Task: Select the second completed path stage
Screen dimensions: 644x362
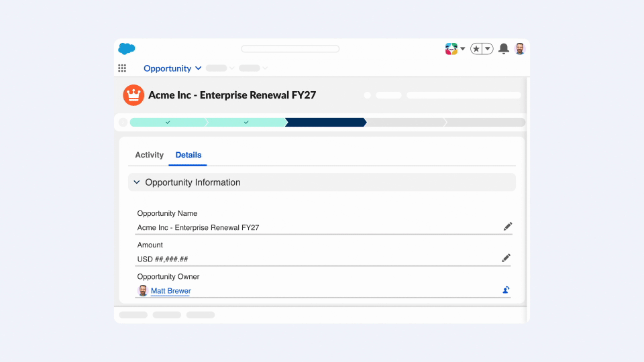Action: [246, 122]
